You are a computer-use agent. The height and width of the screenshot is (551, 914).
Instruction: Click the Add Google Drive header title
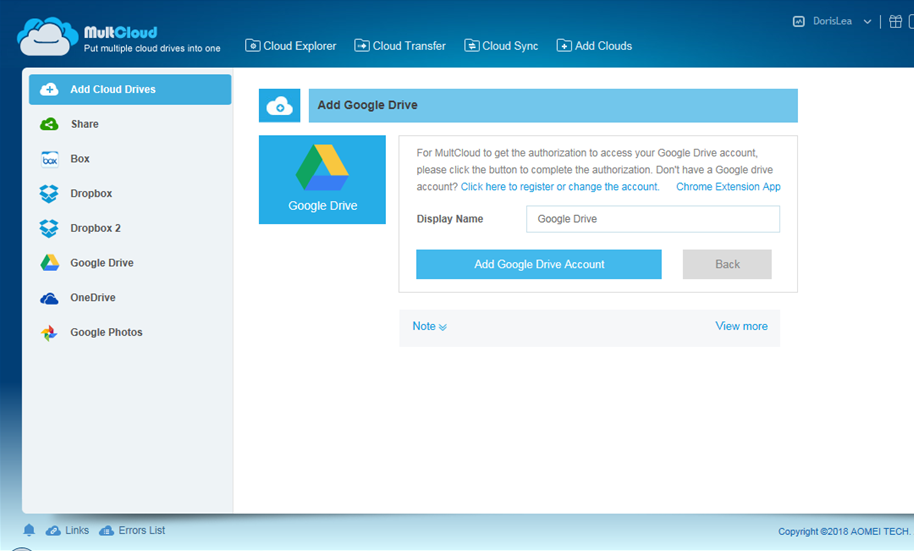[367, 105]
